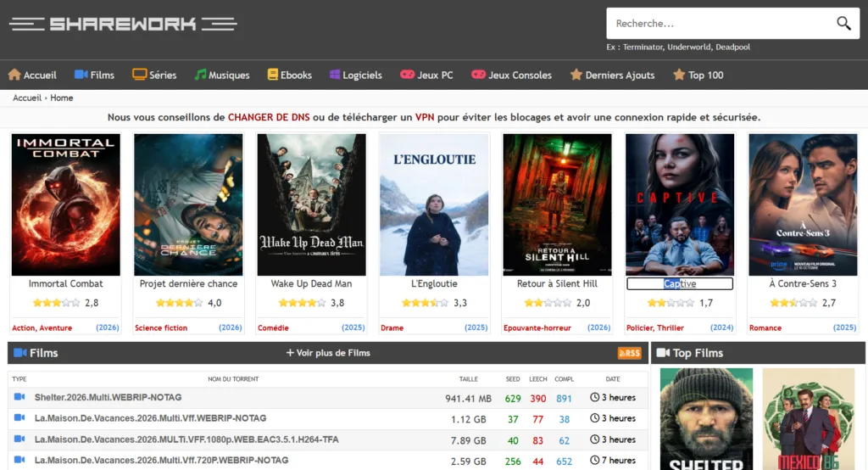Viewport: 868px width, 470px height.
Task: Click the Accueil house icon
Action: click(x=14, y=75)
